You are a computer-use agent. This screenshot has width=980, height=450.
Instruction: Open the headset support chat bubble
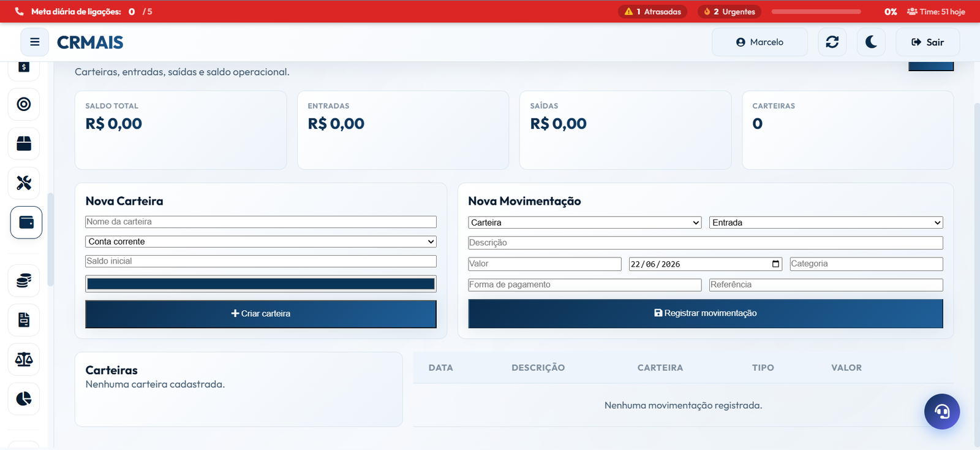click(942, 411)
